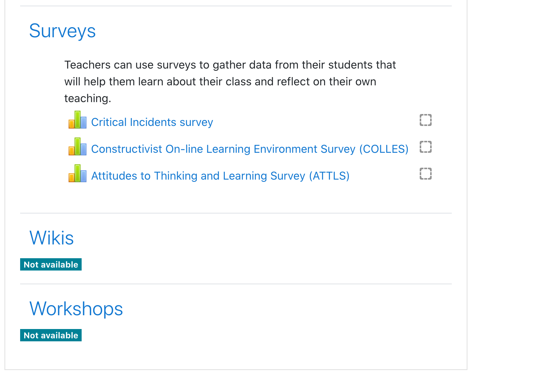Click the Critical Incidents survey bar-chart icon

78,120
